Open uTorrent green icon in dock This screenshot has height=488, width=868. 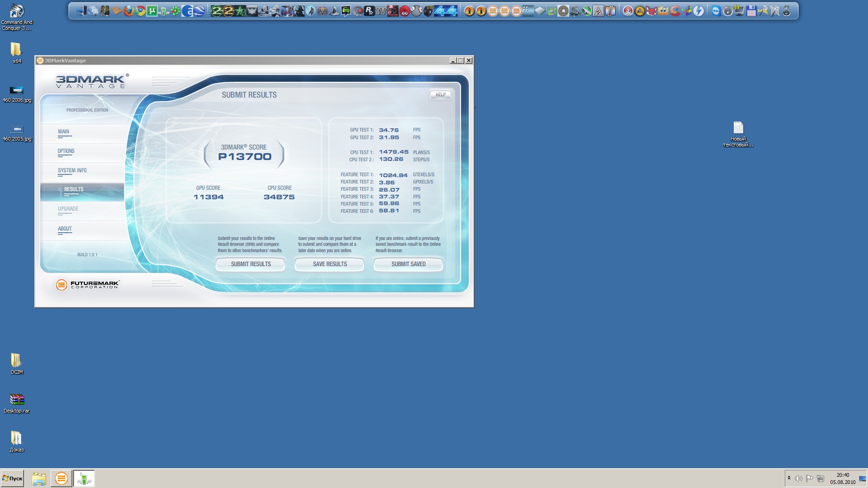[x=152, y=11]
